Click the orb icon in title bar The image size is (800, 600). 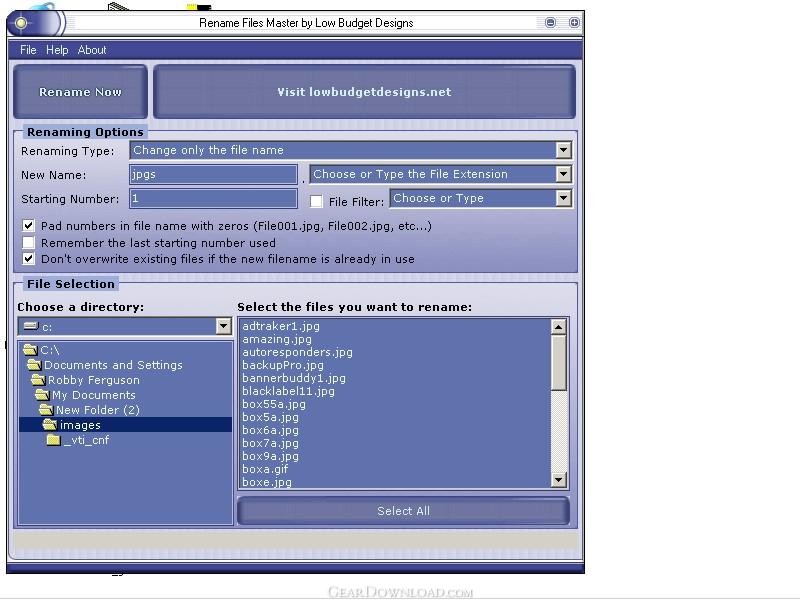pos(21,23)
